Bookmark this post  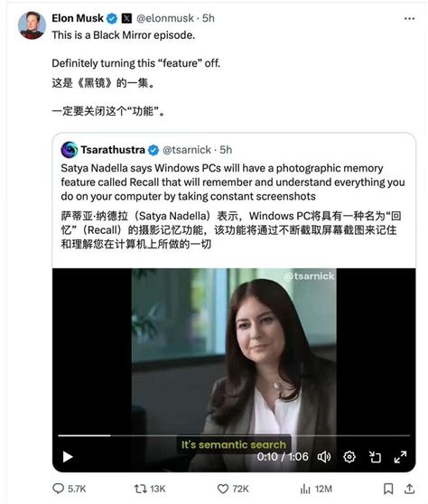coord(388,489)
